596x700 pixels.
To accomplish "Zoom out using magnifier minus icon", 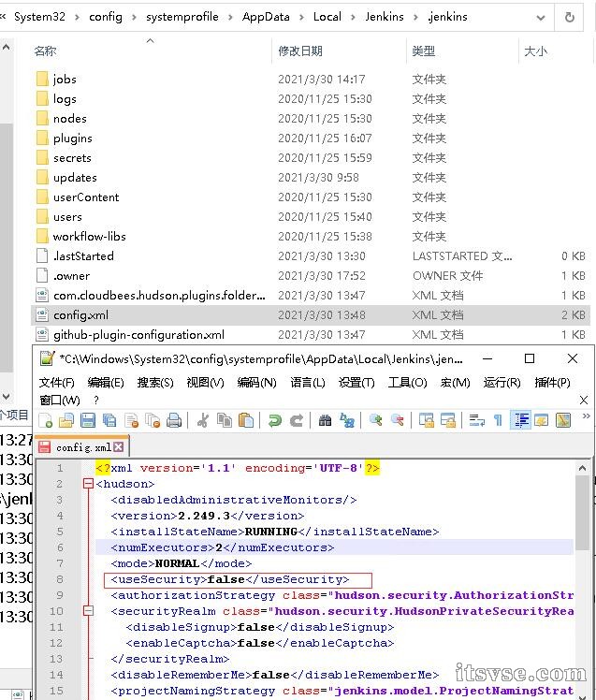I will (x=398, y=420).
